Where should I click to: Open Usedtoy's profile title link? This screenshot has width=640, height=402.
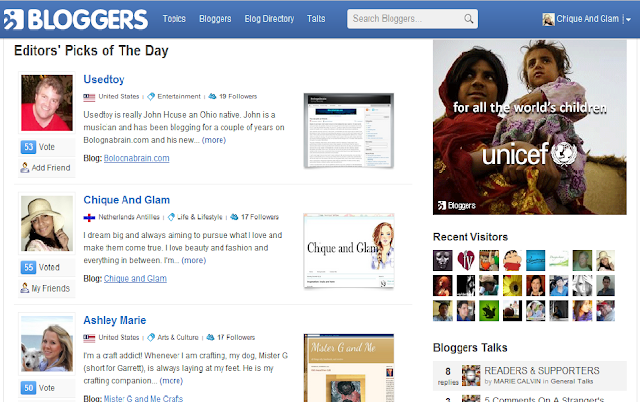click(x=104, y=79)
